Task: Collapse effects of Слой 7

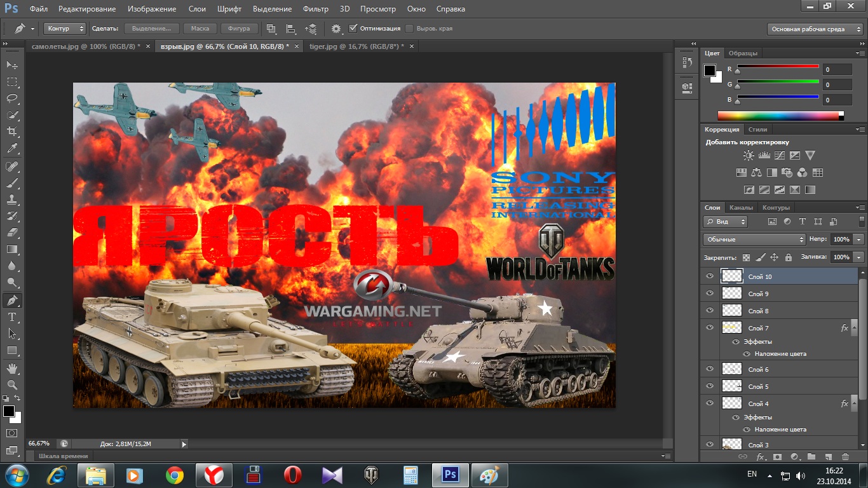Action: tap(854, 329)
